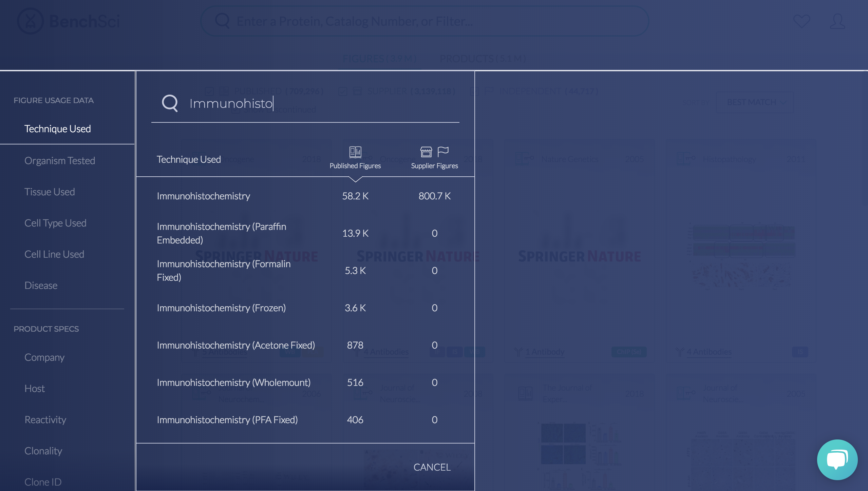Select Tissue Used filter category
This screenshot has width=868, height=491.
(50, 192)
